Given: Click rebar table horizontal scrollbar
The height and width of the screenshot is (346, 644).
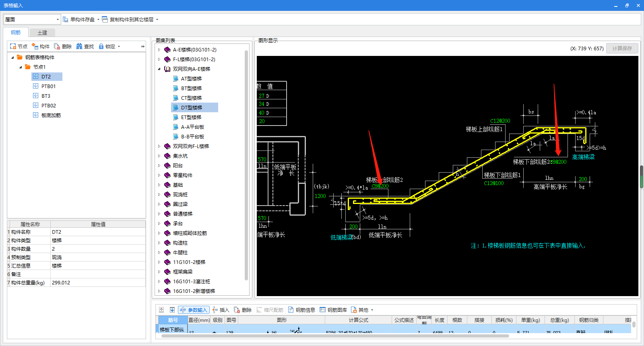Looking at the screenshot, I should point(335,336).
